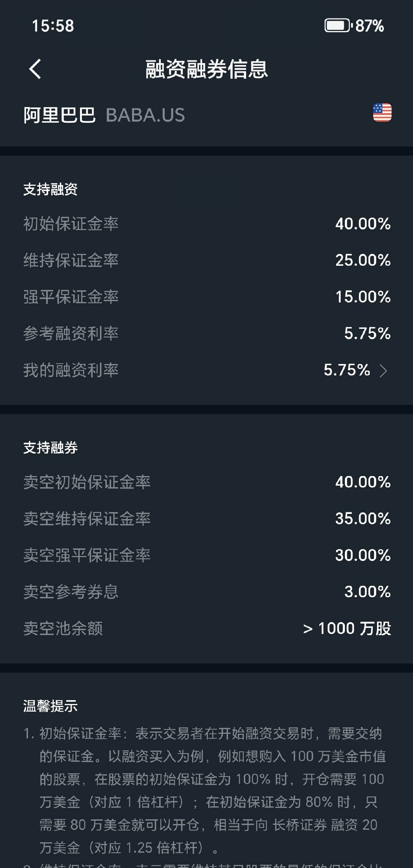This screenshot has height=868, width=413.
Task: Click the 支持融资 section header
Action: (x=51, y=189)
